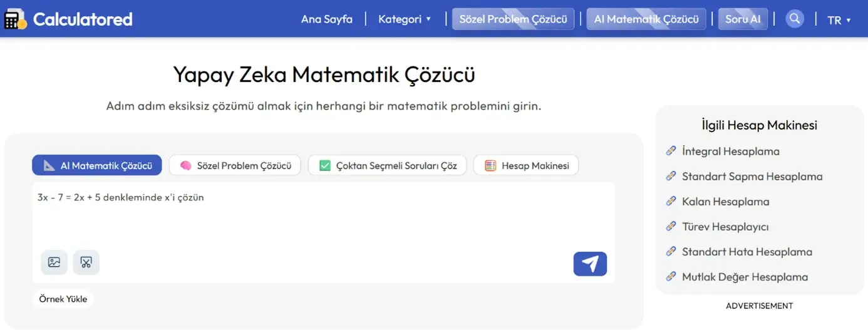Switch to Sözel Problem Çözücü tab
The width and height of the screenshot is (868, 330).
[x=235, y=165]
